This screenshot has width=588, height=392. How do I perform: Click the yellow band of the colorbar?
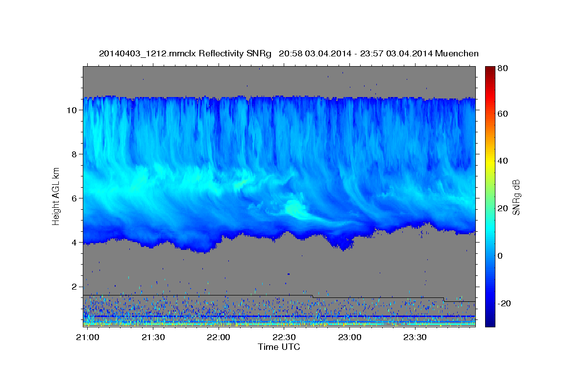pyautogui.click(x=490, y=161)
